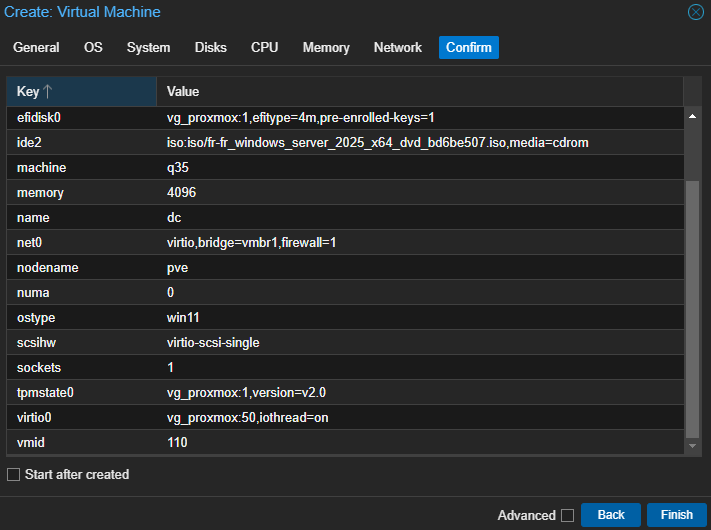Open the OS tab
The image size is (711, 530).
(93, 48)
